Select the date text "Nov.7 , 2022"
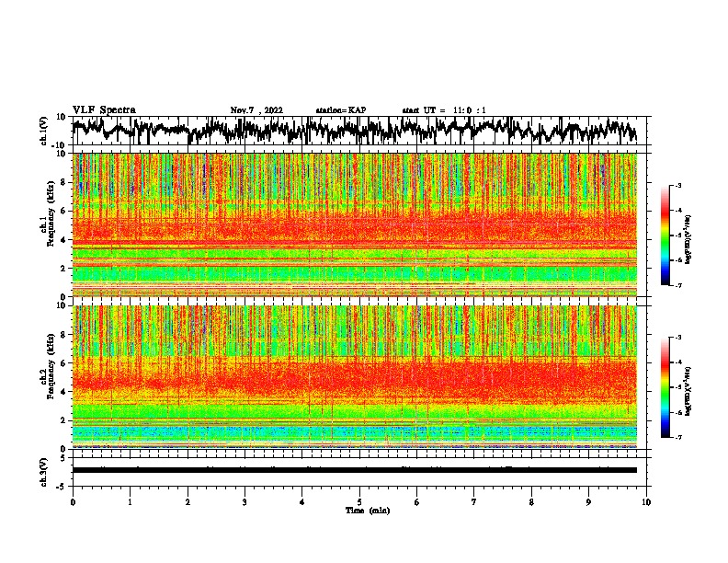 point(256,110)
